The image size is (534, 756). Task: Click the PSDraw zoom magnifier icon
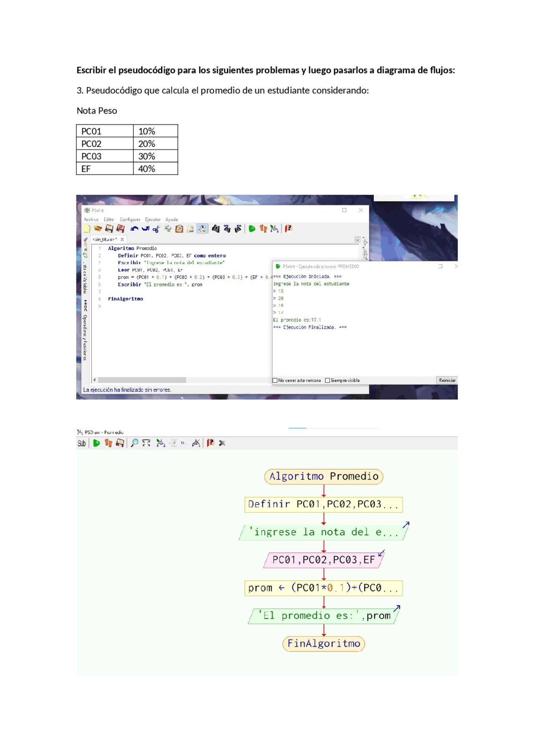click(x=134, y=443)
